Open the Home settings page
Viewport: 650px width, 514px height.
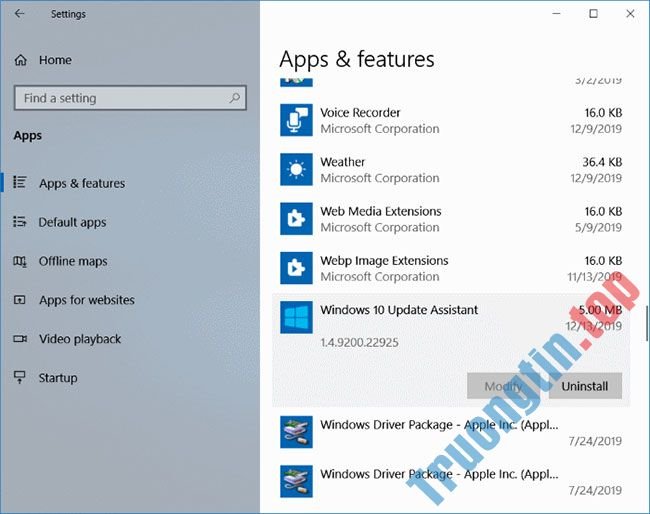pyautogui.click(x=55, y=61)
